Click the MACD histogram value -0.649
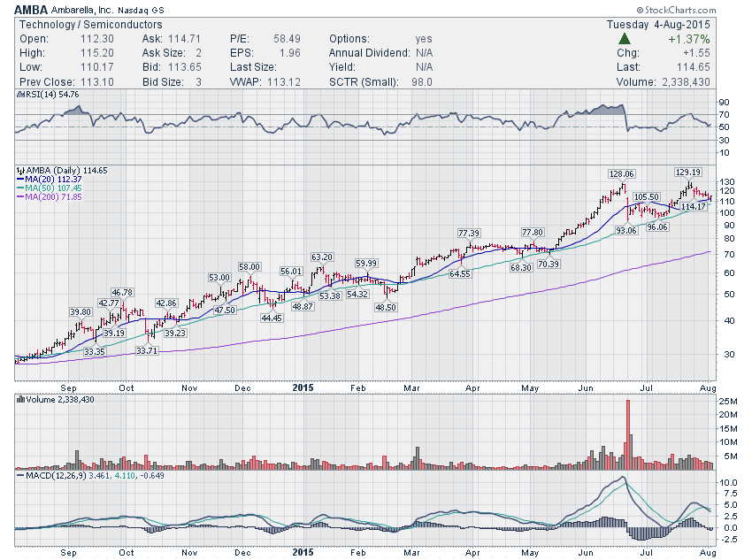Viewport: 752px width, 560px height. [151, 476]
